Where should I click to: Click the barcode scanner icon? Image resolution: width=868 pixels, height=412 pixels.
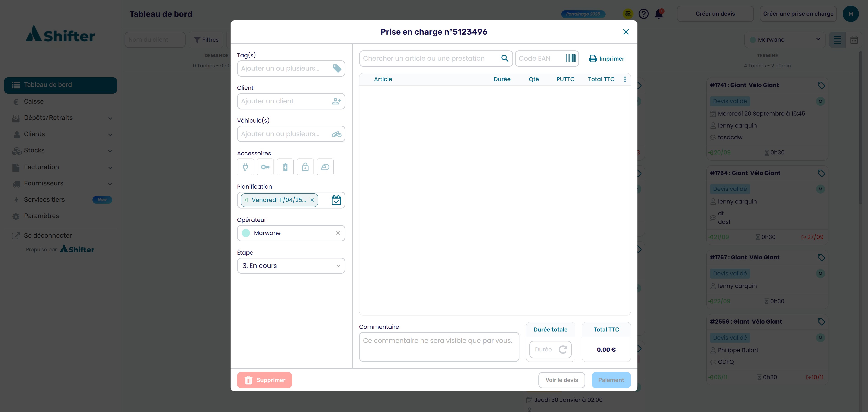(x=571, y=58)
